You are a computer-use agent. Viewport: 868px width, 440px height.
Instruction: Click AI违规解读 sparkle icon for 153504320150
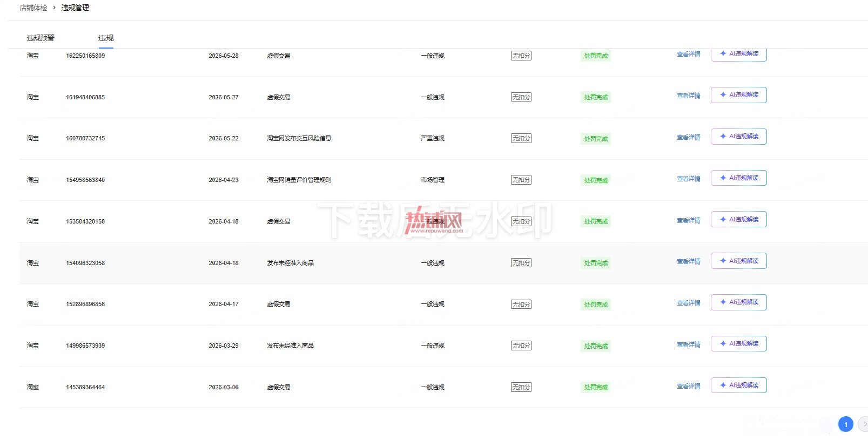pyautogui.click(x=723, y=219)
